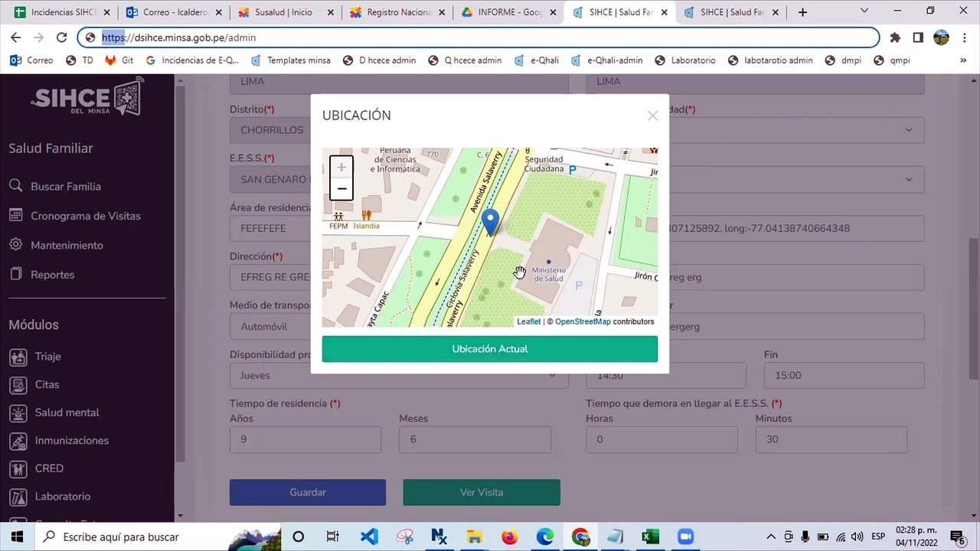980x551 pixels.
Task: Switch to the Susalud Inicio browser tab
Action: click(x=286, y=12)
